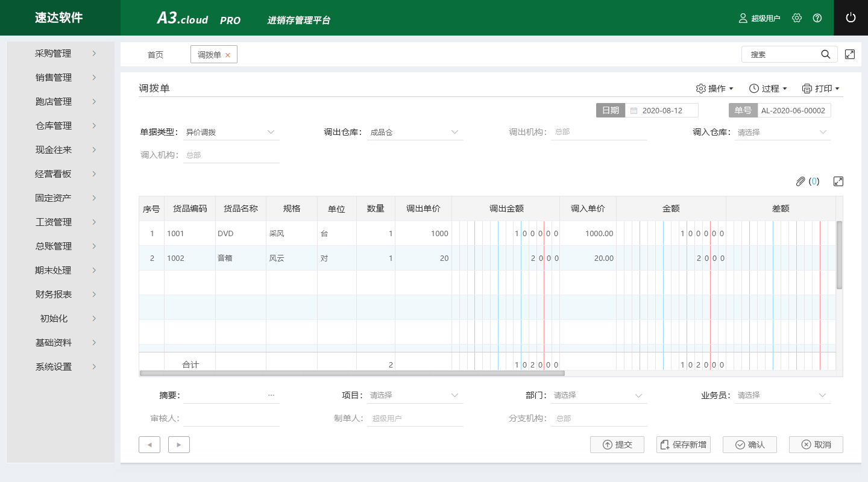Expand 采购管理 in the sidebar
868x482 pixels.
coord(60,54)
